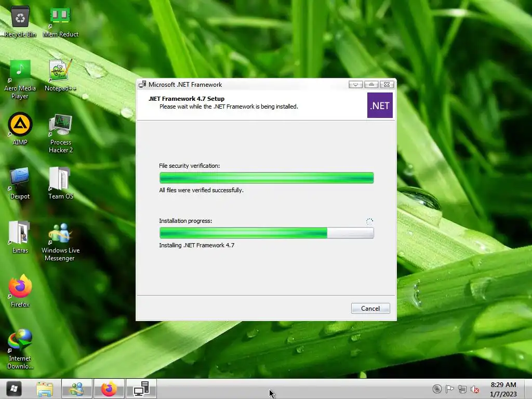The height and width of the screenshot is (399, 532).
Task: Select the Mem Reduct desktop shortcut
Action: point(60,22)
